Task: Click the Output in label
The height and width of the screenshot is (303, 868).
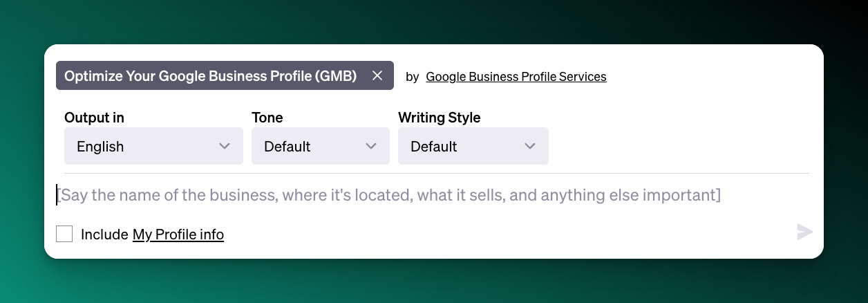Action: [x=95, y=118]
